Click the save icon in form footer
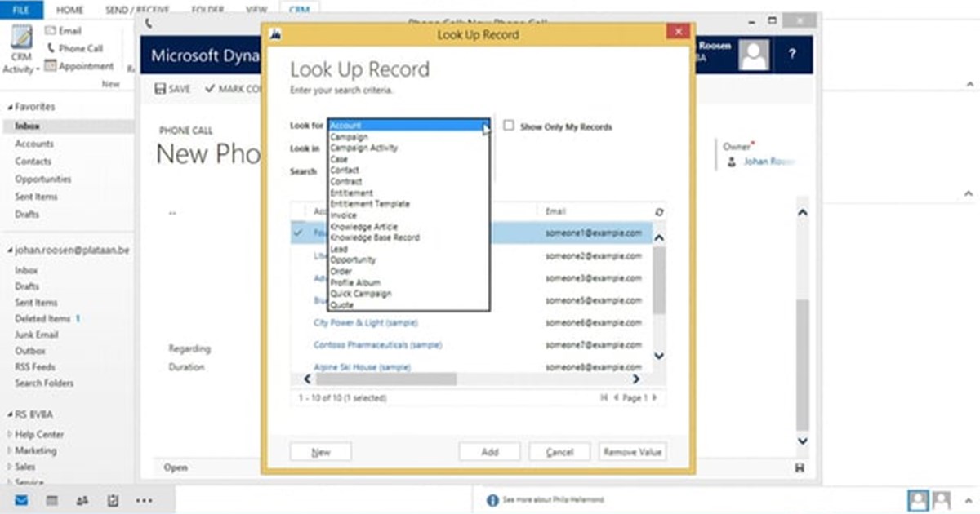980x514 pixels. [799, 468]
